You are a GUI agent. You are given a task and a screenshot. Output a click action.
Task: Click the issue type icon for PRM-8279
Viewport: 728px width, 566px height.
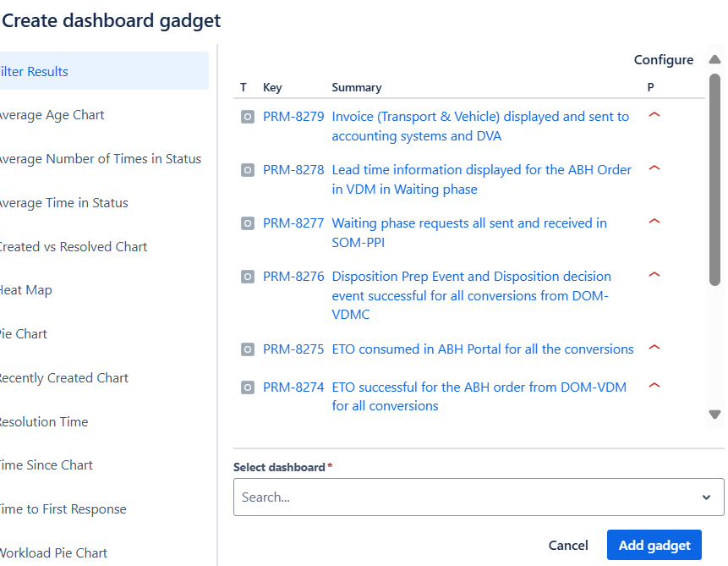coord(248,117)
